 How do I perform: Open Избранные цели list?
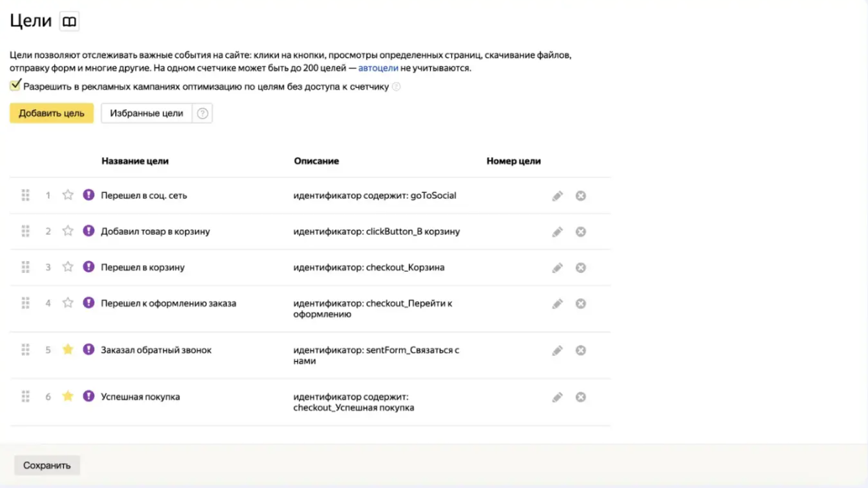point(147,113)
